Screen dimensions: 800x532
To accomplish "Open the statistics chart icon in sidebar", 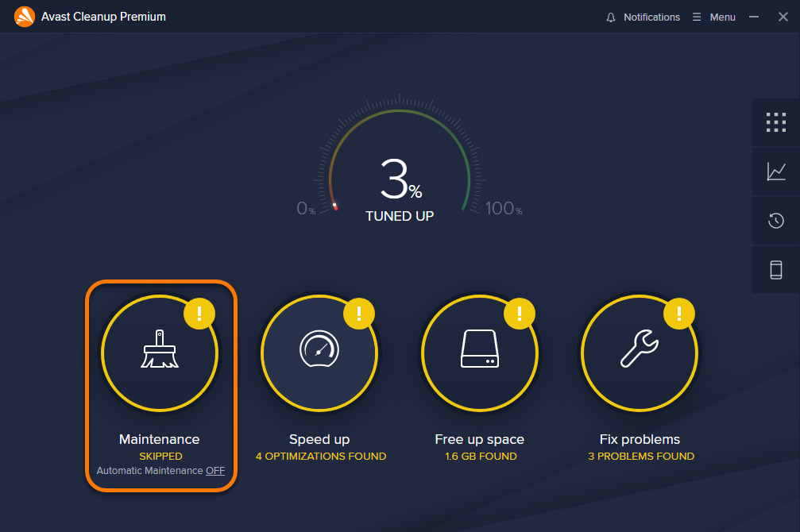I will (x=776, y=172).
